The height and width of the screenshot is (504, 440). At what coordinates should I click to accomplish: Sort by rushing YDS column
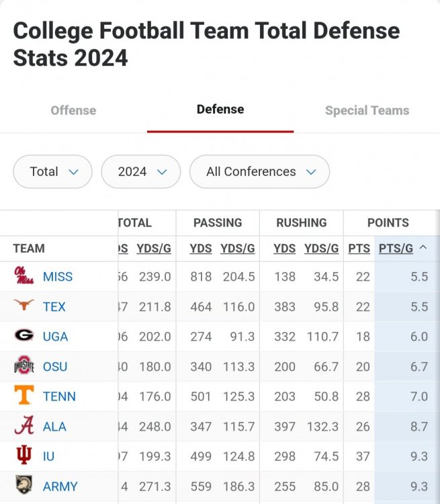point(284,248)
